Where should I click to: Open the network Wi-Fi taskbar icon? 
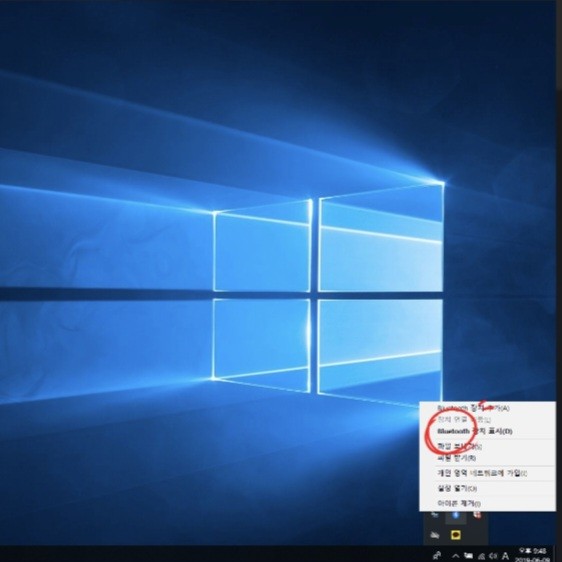click(481, 556)
